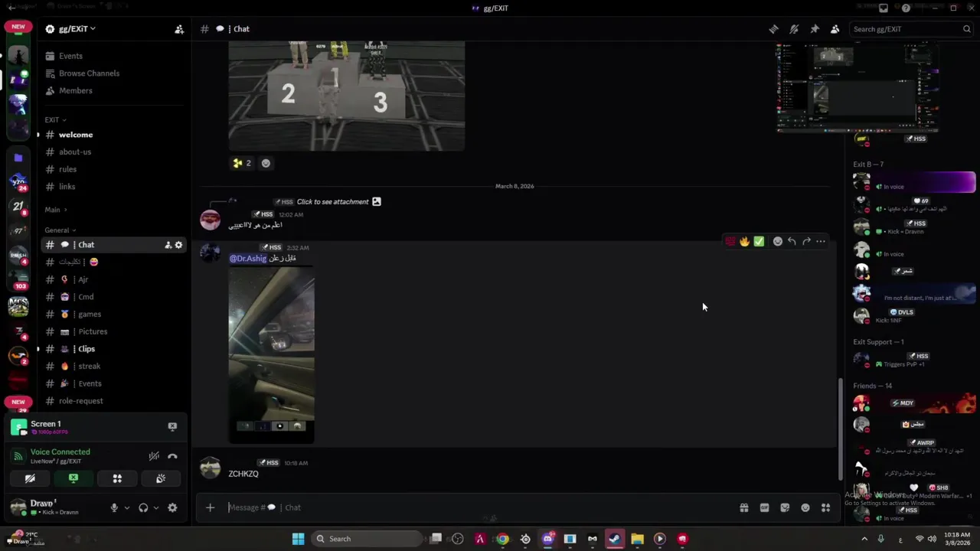This screenshot has height=551, width=980.
Task: Collapse the EXIT category
Action: [55, 120]
